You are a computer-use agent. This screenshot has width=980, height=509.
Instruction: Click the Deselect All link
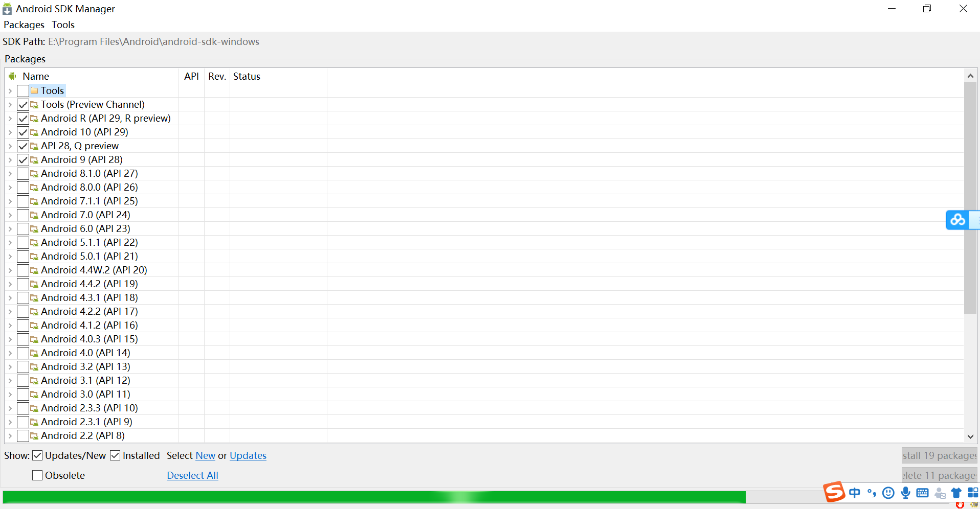click(192, 475)
